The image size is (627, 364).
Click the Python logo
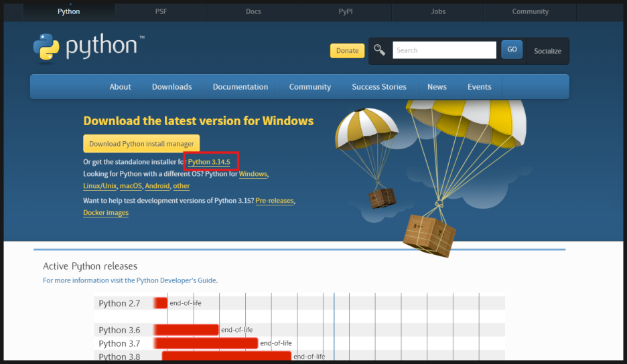point(89,48)
